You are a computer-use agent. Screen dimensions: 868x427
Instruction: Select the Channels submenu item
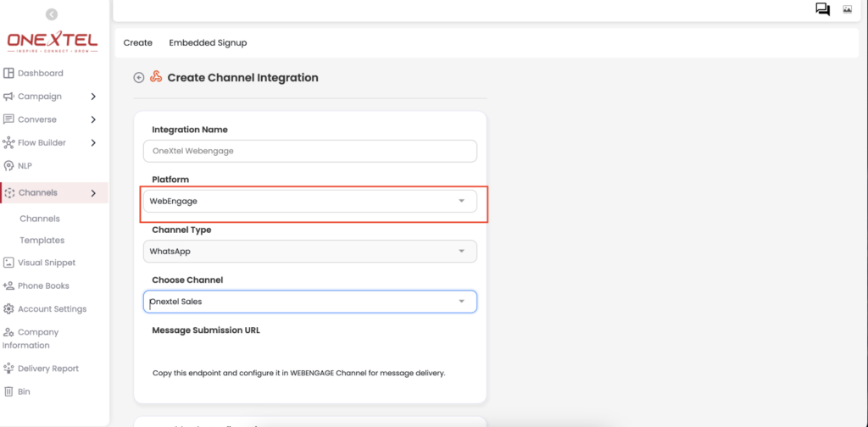[x=40, y=219]
